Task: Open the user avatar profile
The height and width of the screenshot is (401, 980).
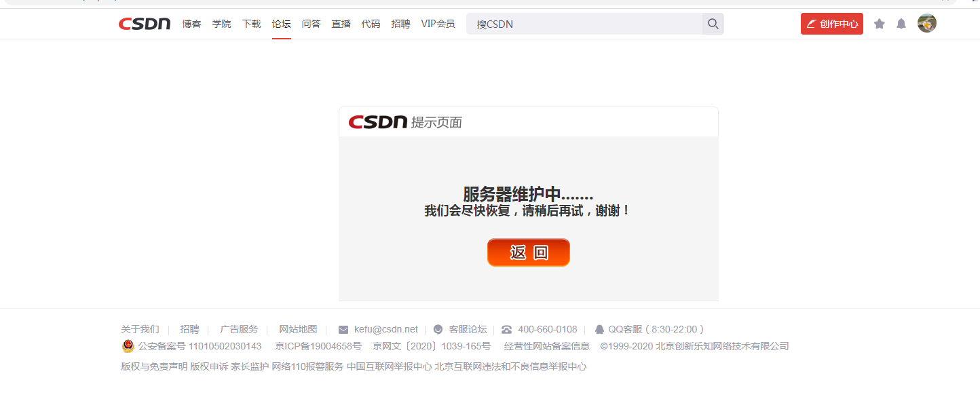Action: [x=927, y=23]
